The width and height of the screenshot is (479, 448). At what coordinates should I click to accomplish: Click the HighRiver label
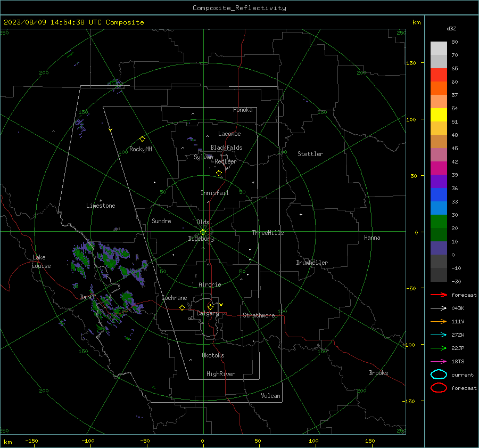[x=221, y=374]
